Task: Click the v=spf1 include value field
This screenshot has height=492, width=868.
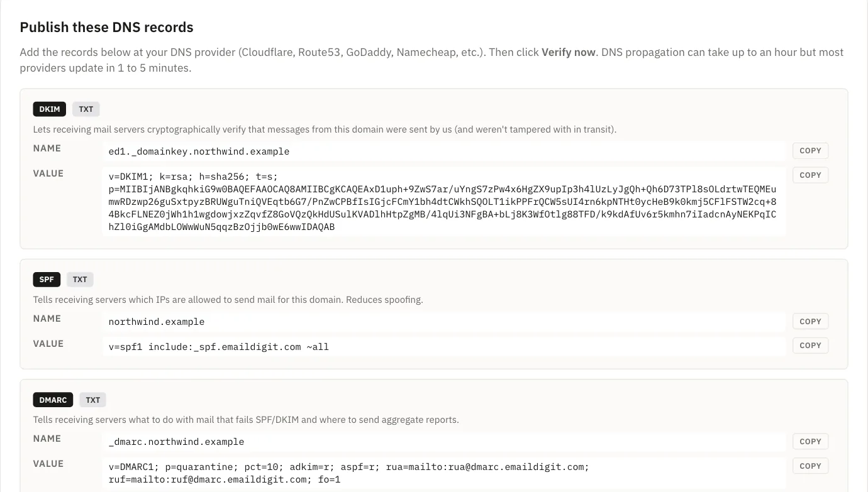Action: (x=444, y=346)
